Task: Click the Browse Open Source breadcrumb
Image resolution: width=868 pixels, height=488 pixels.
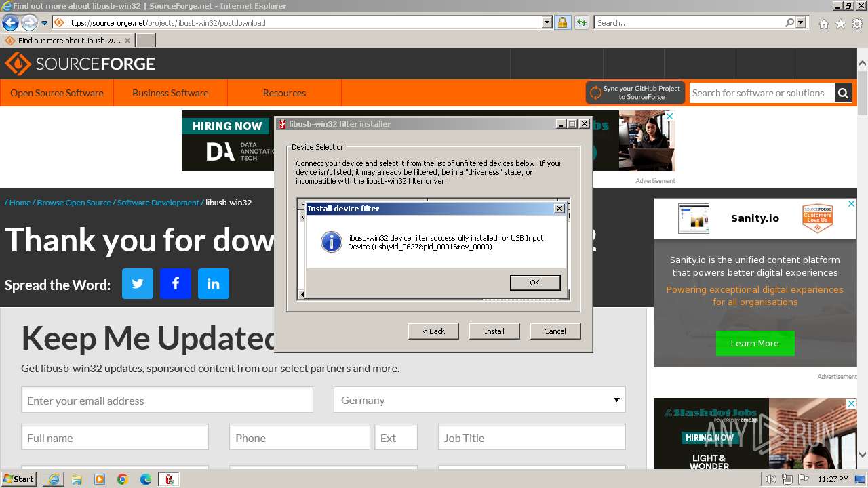Action: (x=74, y=203)
